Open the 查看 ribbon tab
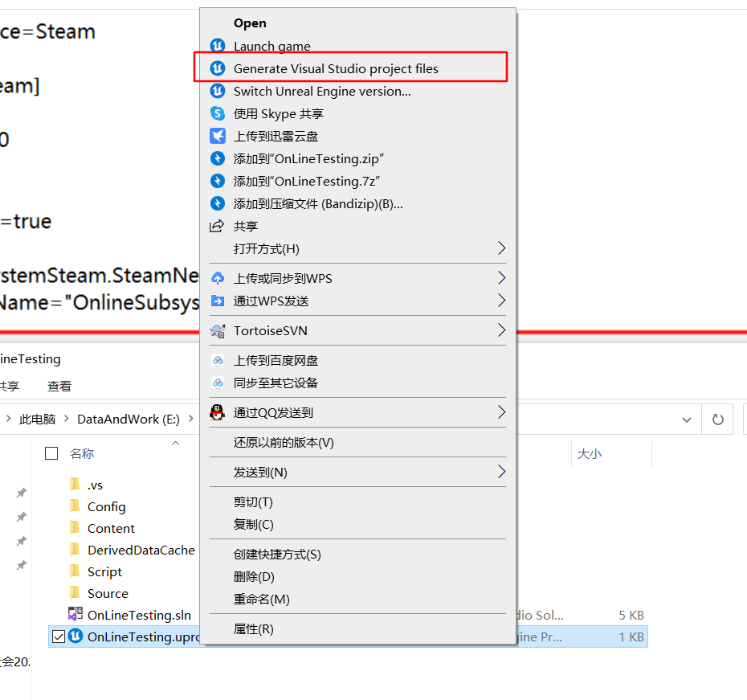Viewport: 747px width, 700px height. (59, 386)
